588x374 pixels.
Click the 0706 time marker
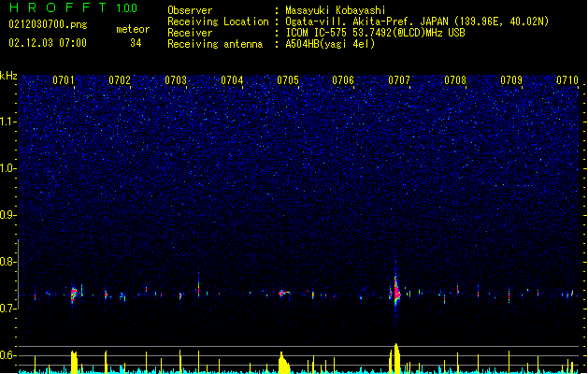(343, 80)
